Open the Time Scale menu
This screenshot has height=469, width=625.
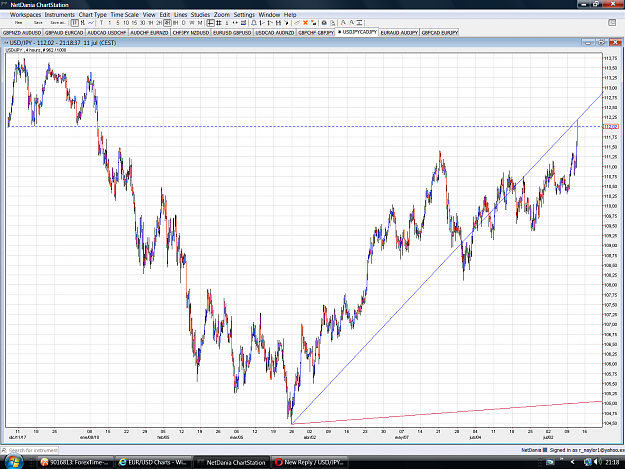[x=124, y=15]
